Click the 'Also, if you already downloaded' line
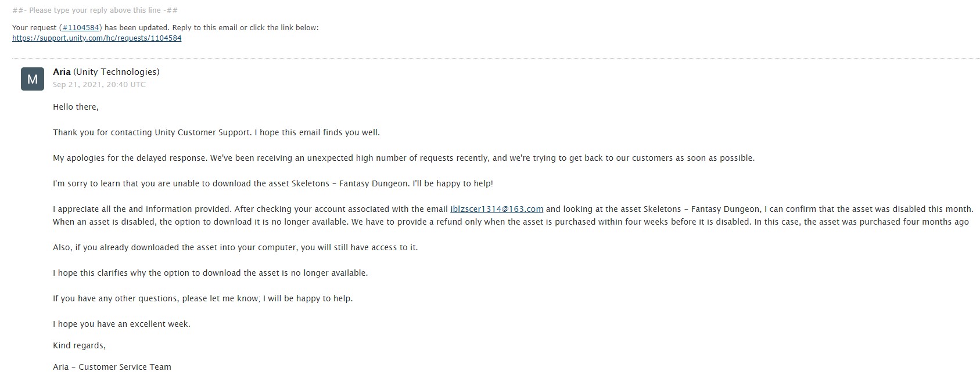This screenshot has height=382, width=980. [x=235, y=247]
